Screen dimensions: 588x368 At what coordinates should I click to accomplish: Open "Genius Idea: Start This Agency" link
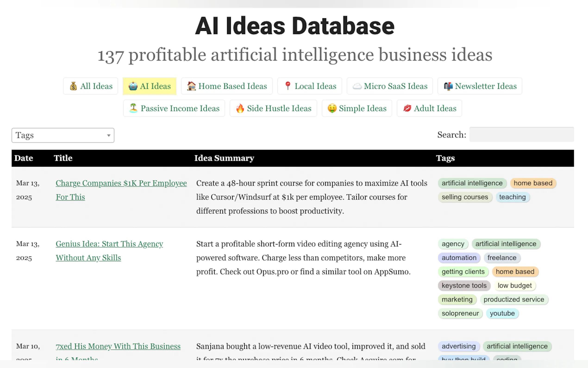109,244
